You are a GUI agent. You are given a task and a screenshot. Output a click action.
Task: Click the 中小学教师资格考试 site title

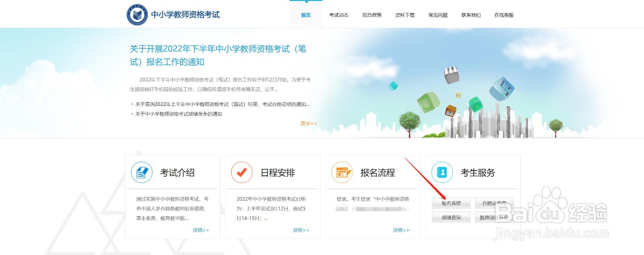pos(186,15)
